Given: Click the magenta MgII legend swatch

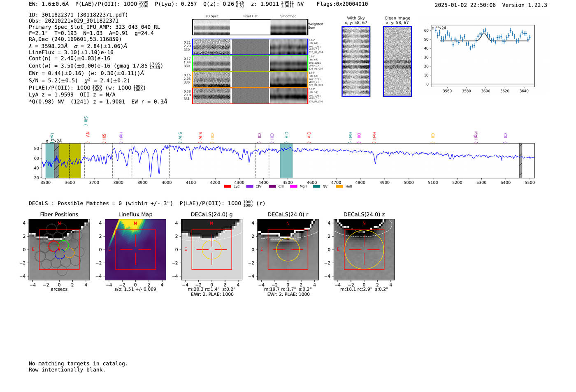Looking at the screenshot, I should (293, 186).
